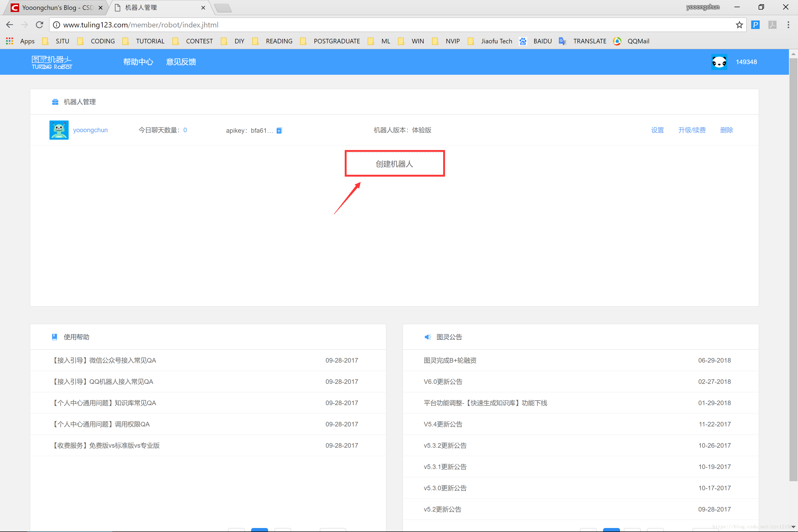Click the 删除 delete link for robot
The width and height of the screenshot is (798, 532).
click(727, 130)
